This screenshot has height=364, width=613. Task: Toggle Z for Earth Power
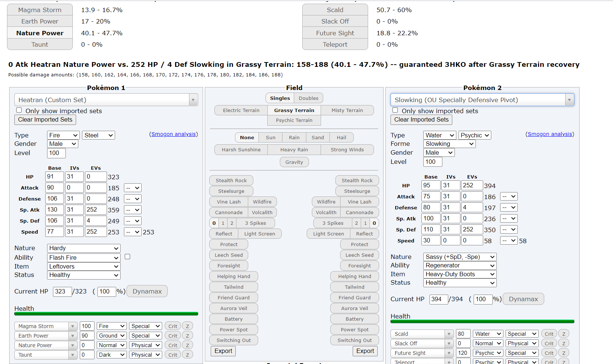188,336
